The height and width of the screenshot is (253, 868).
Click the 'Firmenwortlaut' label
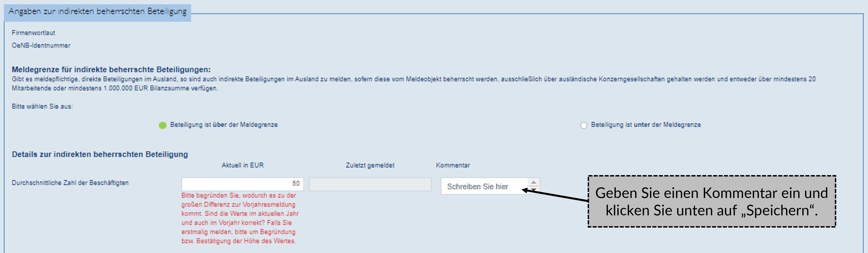(x=33, y=33)
